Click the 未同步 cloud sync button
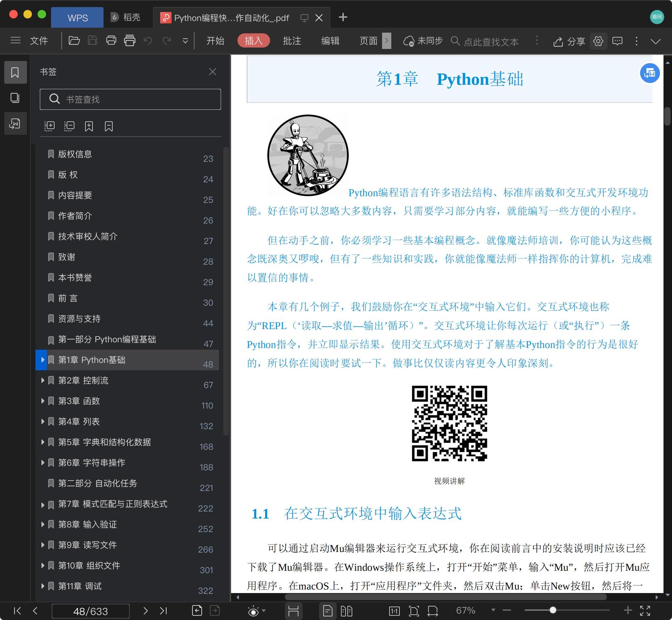The height and width of the screenshot is (620, 672). pyautogui.click(x=423, y=41)
